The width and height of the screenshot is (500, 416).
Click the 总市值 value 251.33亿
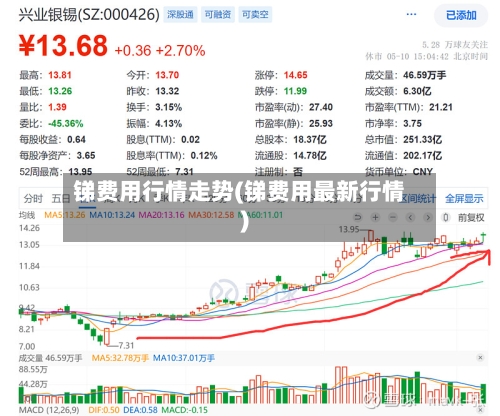(422, 139)
